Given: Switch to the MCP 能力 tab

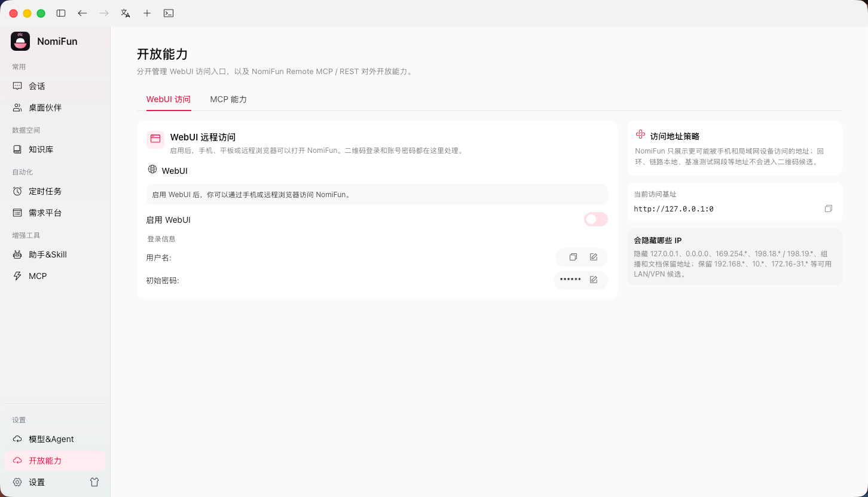Looking at the screenshot, I should pos(228,99).
